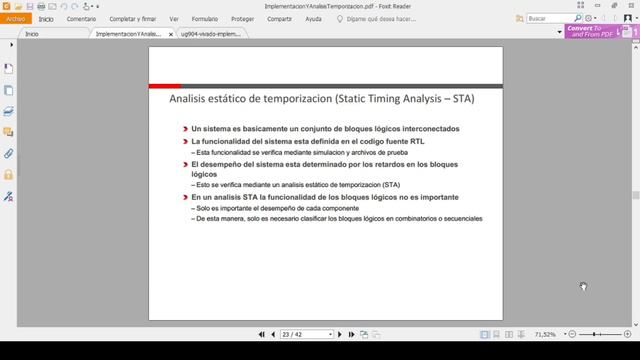
Task: Click the slide title Analisis estático de temporizacion
Action: [x=322, y=98]
